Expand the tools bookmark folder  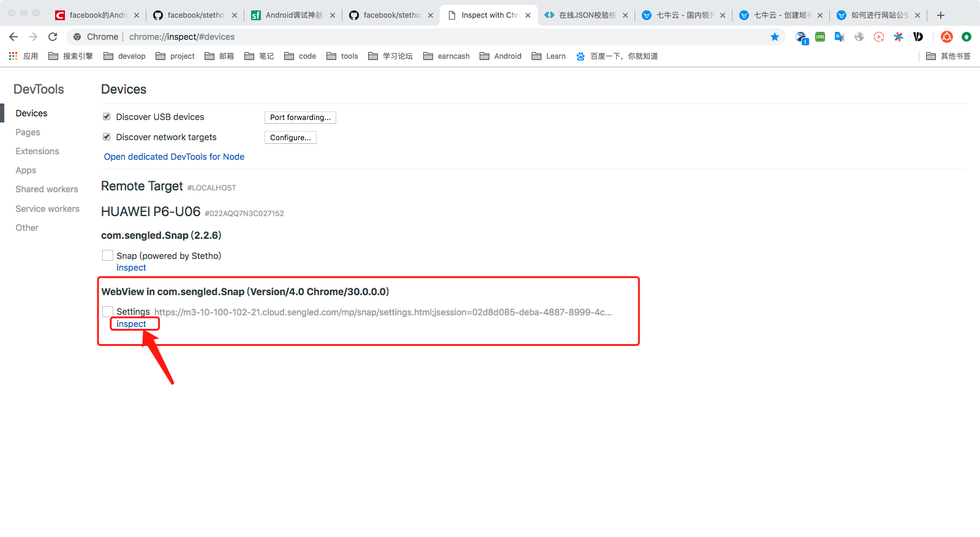coord(342,56)
